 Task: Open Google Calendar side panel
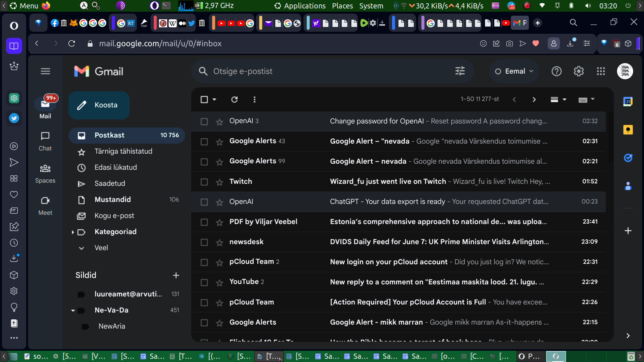coord(627,102)
